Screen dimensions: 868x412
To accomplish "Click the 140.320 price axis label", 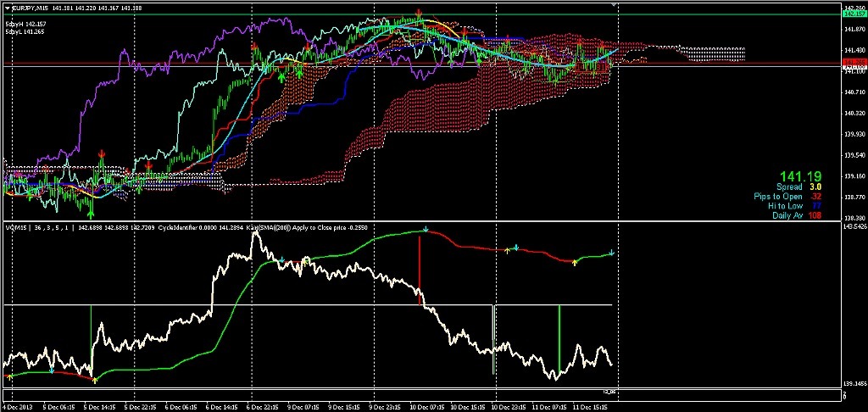I will pos(853,113).
